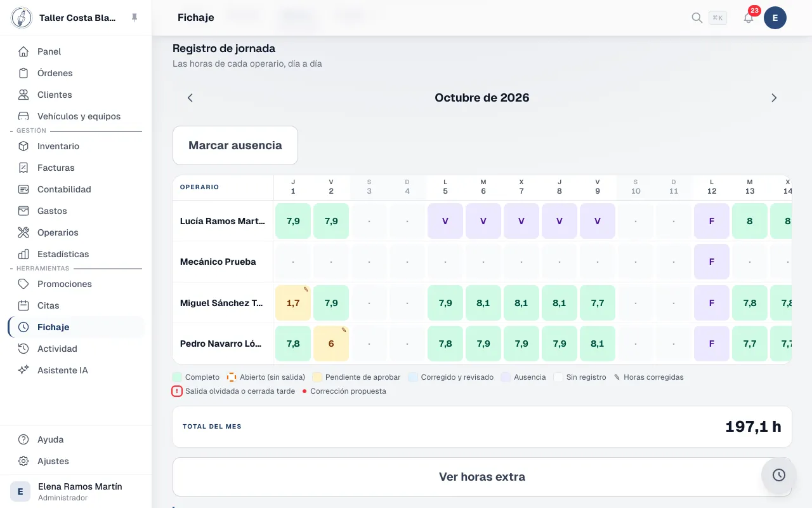Viewport: 812px width, 508px height.
Task: Click Octubre de 2026 month title
Action: click(x=482, y=98)
